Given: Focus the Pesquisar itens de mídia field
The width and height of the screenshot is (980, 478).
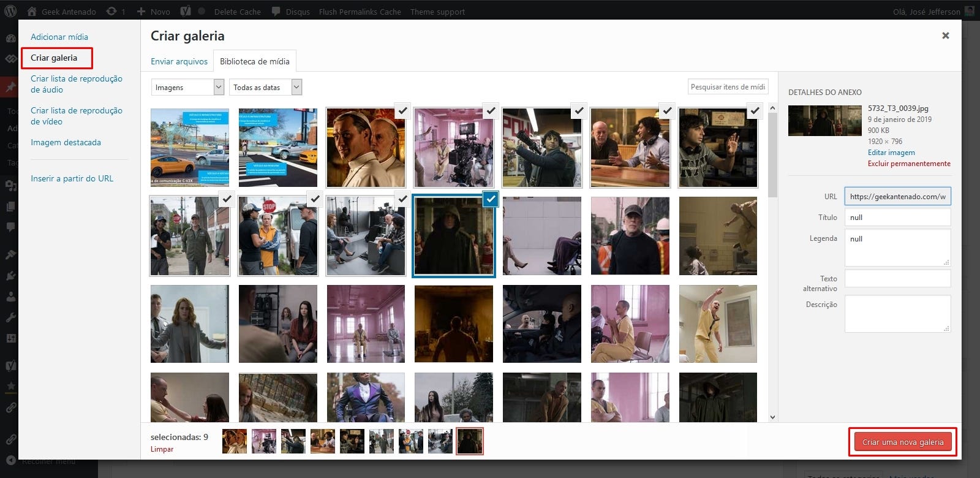Looking at the screenshot, I should 728,87.
